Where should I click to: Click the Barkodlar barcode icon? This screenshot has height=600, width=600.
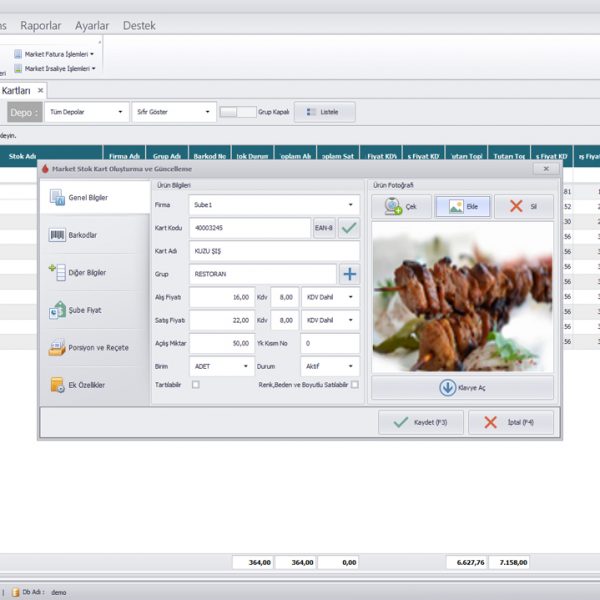57,235
